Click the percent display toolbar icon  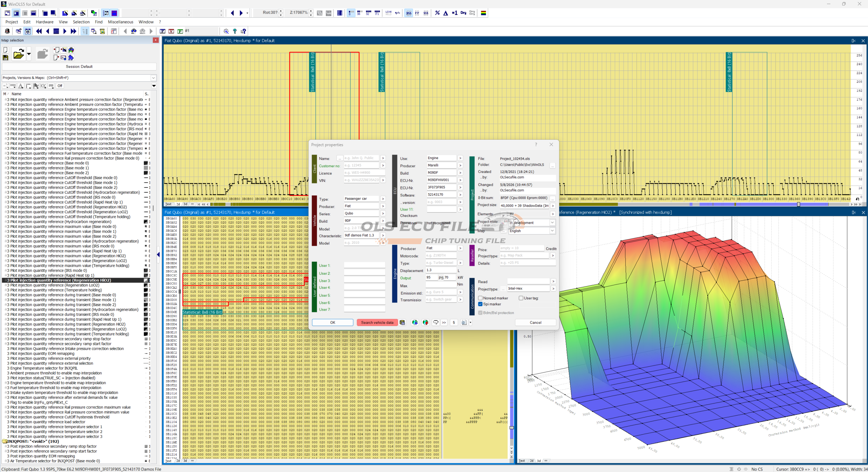click(437, 13)
